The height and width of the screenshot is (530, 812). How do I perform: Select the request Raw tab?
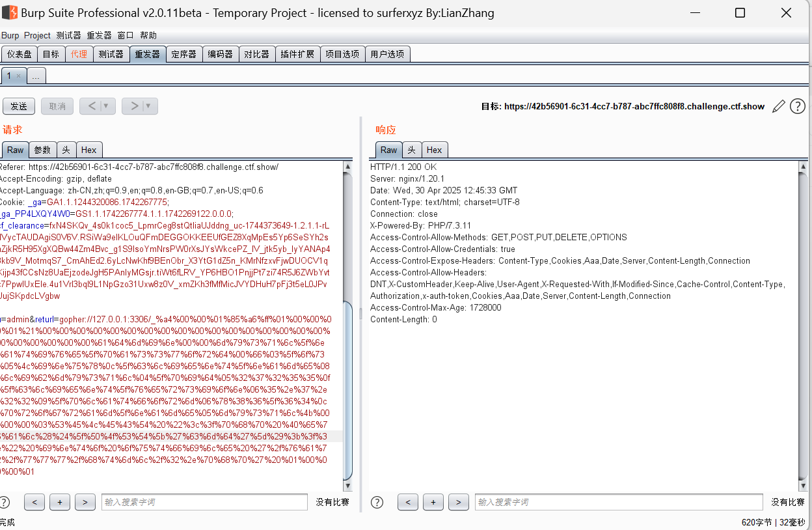click(15, 150)
